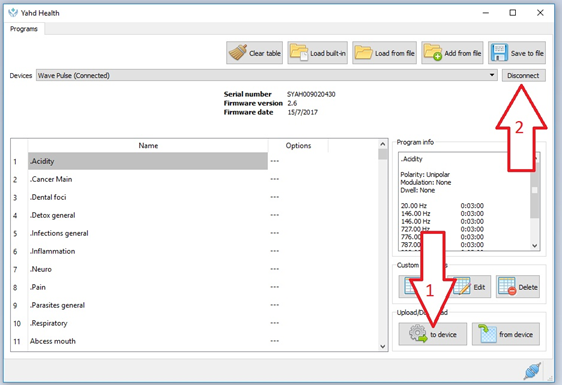Click firmware date 15/7/2017
This screenshot has width=562, height=385.
point(302,112)
